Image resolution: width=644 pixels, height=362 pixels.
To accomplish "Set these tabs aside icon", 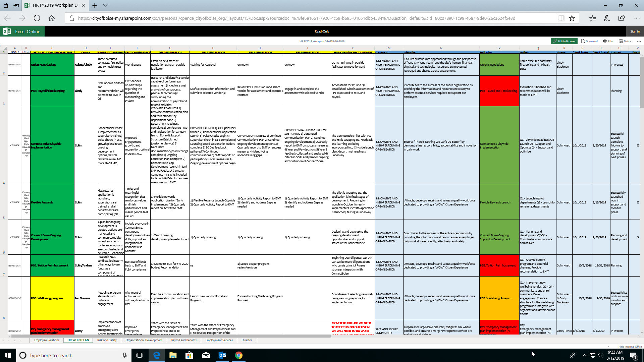I will coord(16,5).
